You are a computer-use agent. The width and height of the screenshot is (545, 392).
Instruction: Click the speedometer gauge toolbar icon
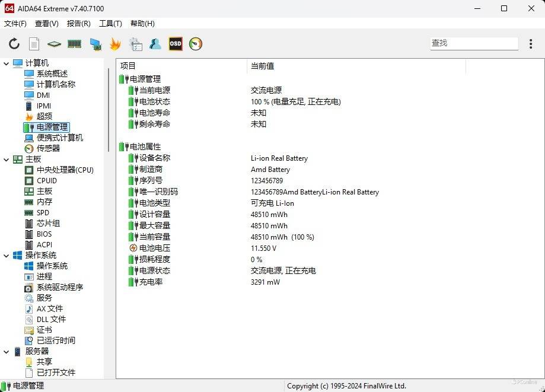click(x=196, y=44)
